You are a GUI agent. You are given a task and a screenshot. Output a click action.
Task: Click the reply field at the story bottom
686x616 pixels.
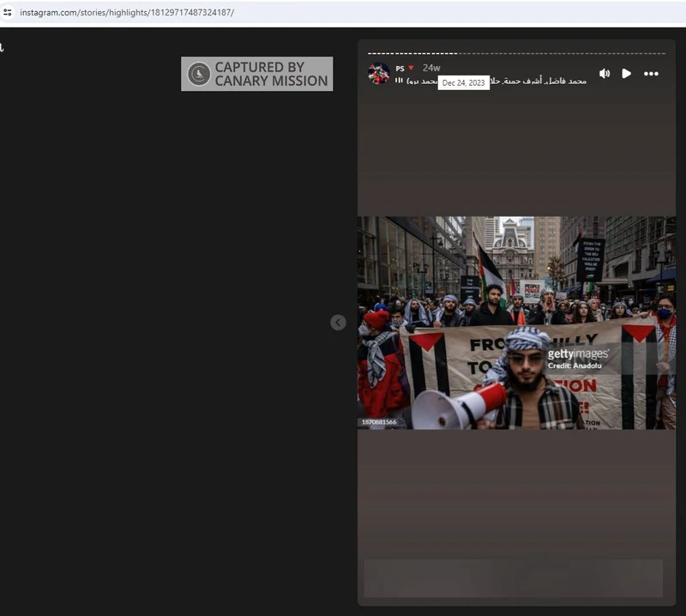click(x=513, y=578)
